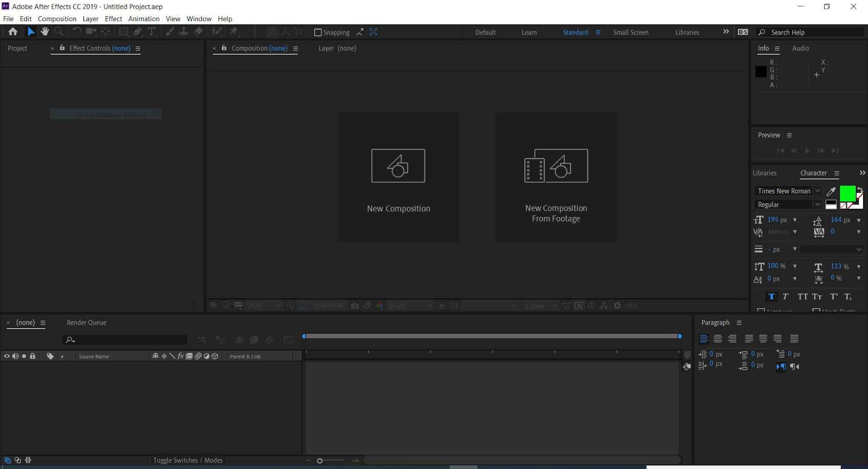
Task: Open the Animation menu
Action: pyautogui.click(x=144, y=18)
